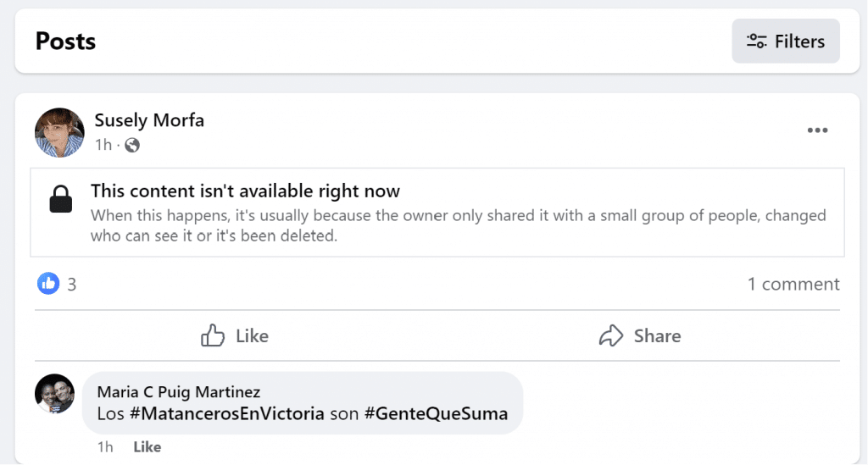Like Maria's comment

(x=147, y=446)
